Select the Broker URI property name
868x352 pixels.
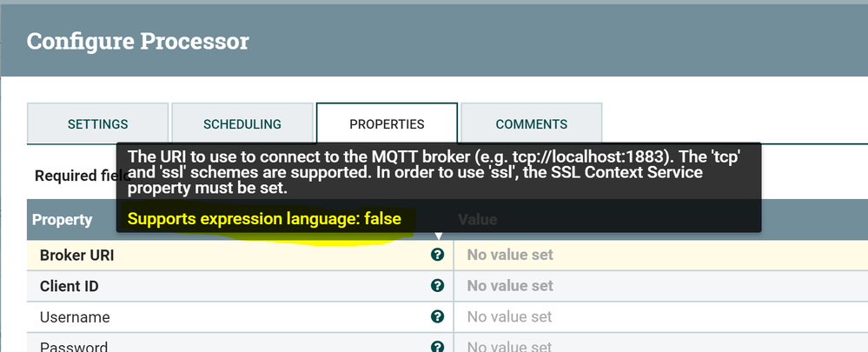coord(77,255)
